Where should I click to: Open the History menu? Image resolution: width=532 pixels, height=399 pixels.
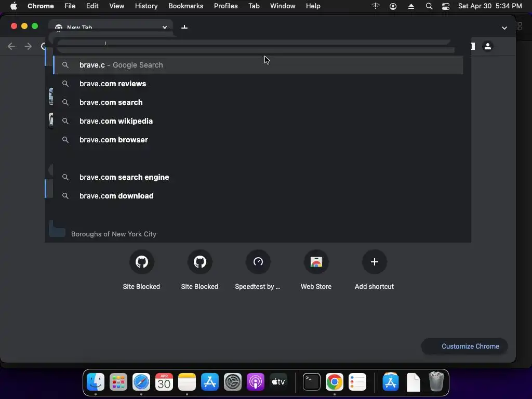point(146,6)
